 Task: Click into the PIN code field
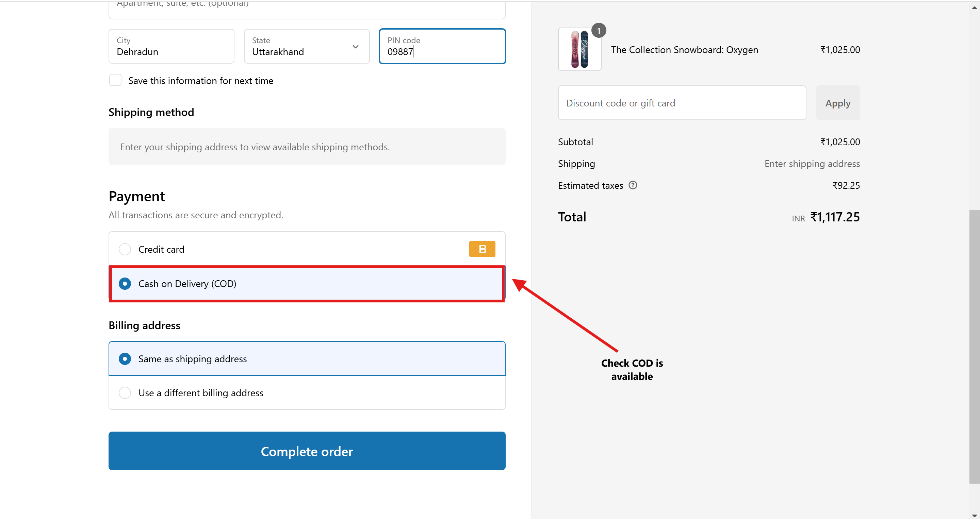point(442,47)
